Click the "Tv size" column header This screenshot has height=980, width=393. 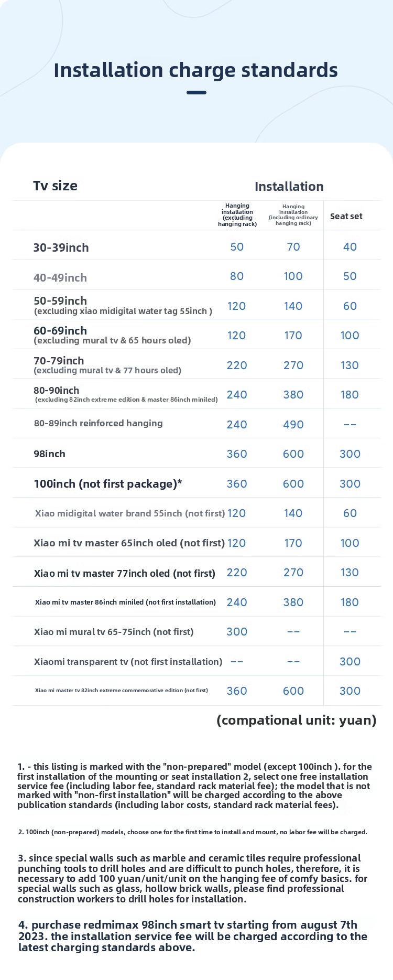[55, 186]
